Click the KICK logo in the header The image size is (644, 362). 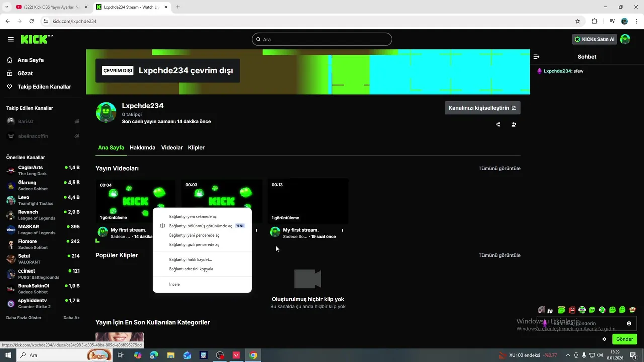[x=37, y=39]
